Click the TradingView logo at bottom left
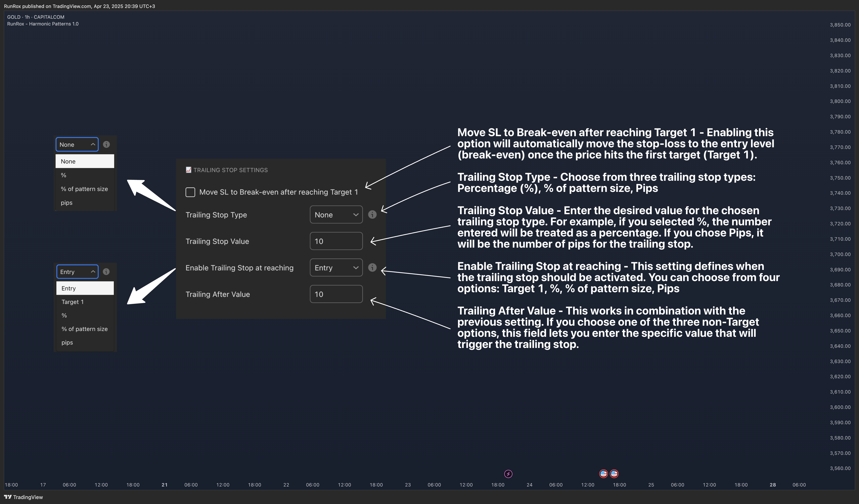 23,497
